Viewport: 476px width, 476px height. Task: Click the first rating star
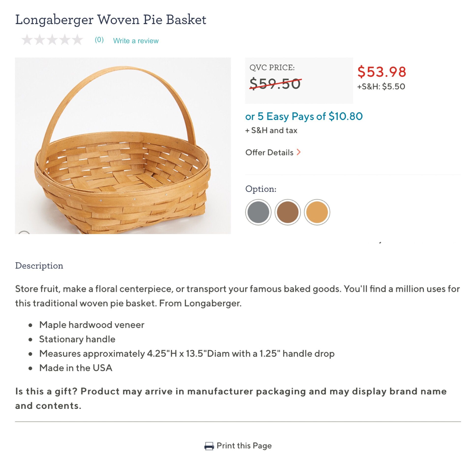[27, 40]
